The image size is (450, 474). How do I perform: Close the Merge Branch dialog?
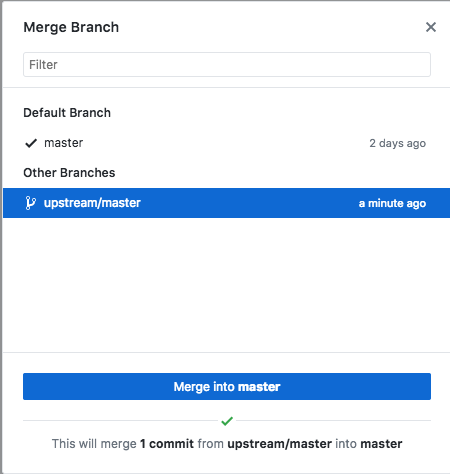tap(431, 27)
